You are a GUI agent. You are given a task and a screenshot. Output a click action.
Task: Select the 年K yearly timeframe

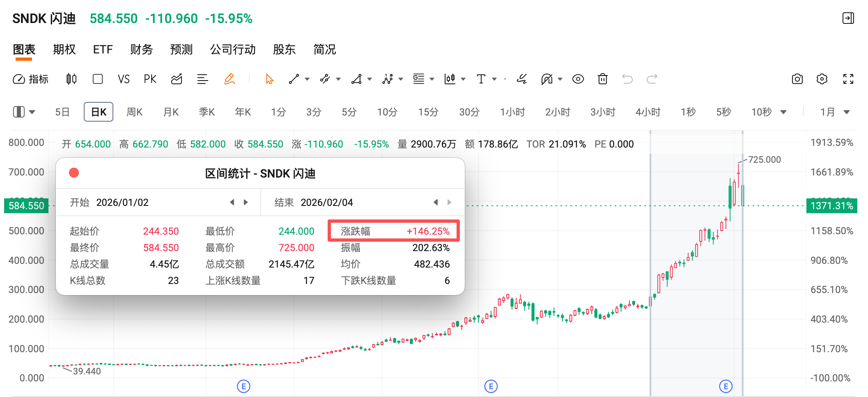click(243, 112)
